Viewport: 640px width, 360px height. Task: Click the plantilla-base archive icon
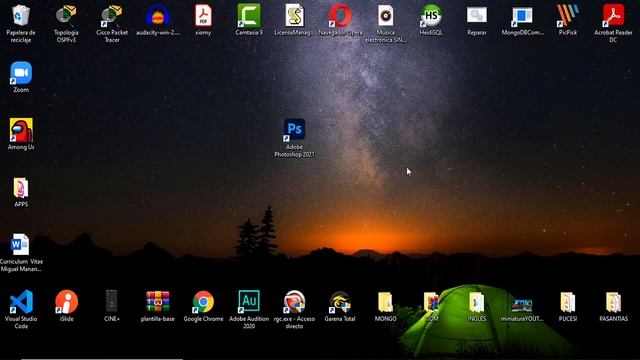click(x=158, y=302)
